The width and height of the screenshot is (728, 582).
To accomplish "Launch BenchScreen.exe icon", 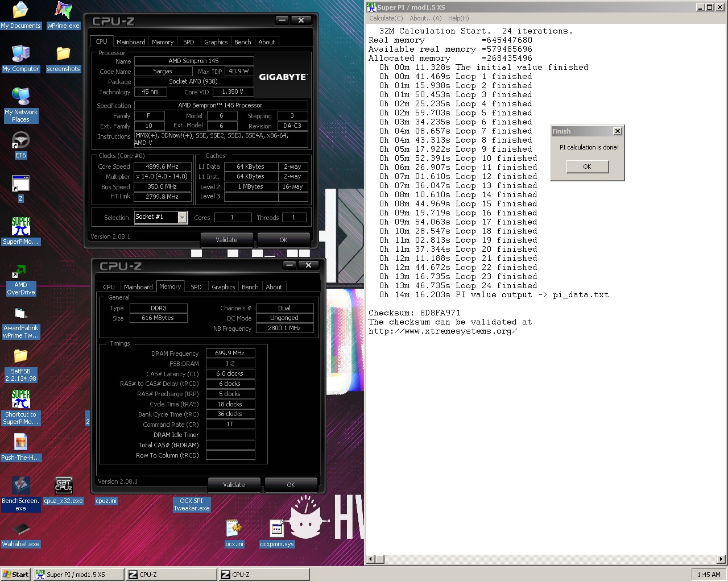I will pos(20,494).
